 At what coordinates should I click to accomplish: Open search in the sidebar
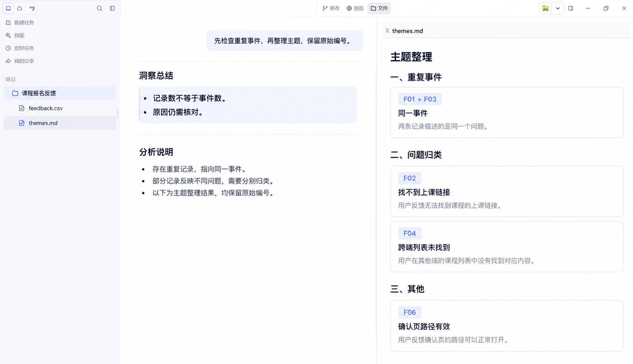point(100,8)
